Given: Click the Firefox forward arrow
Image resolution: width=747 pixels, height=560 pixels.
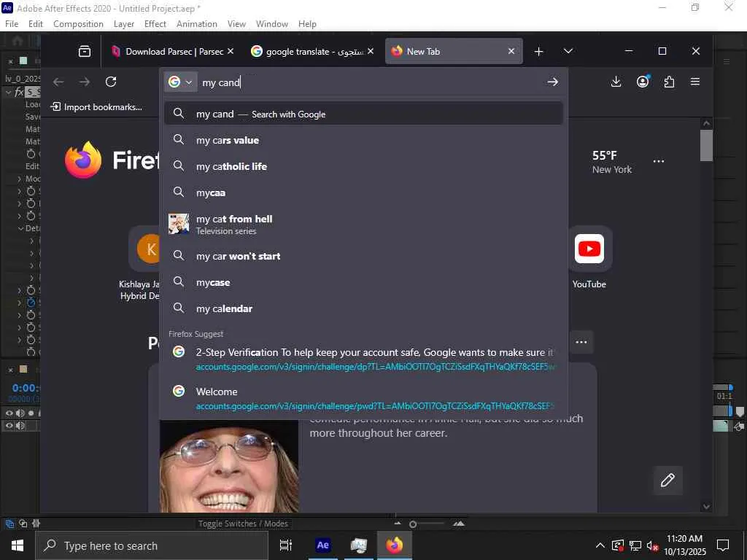Looking at the screenshot, I should click(x=85, y=82).
